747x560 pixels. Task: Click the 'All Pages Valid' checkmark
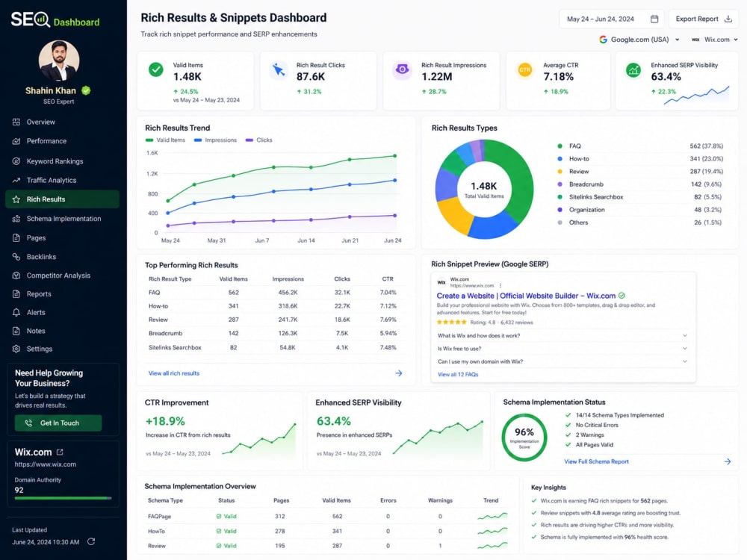pyautogui.click(x=568, y=445)
